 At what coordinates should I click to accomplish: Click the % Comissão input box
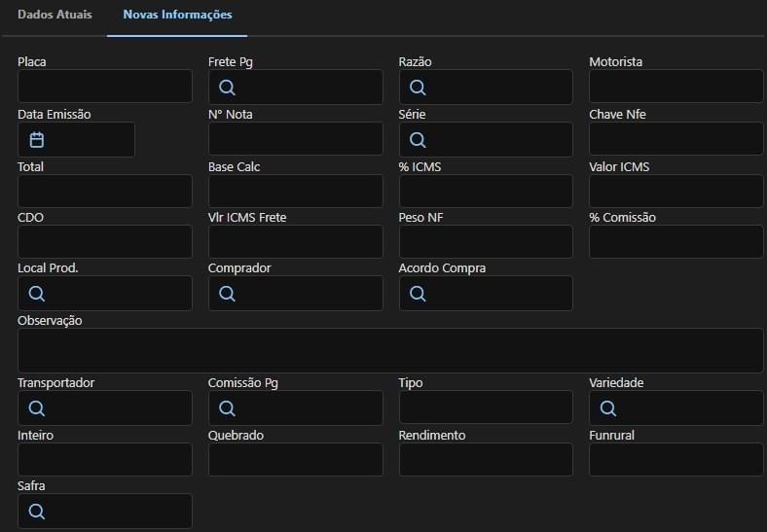676,242
